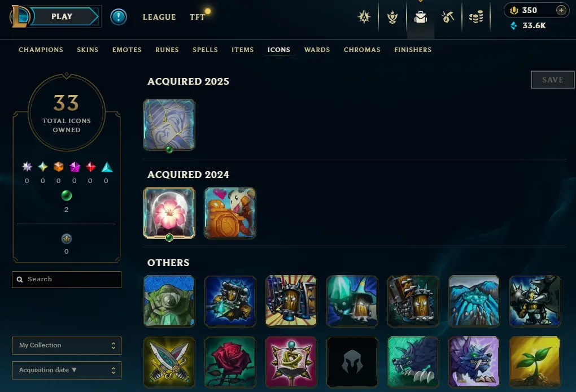The width and height of the screenshot is (576, 392).
Task: Open the Store coins icon
Action: 476,17
